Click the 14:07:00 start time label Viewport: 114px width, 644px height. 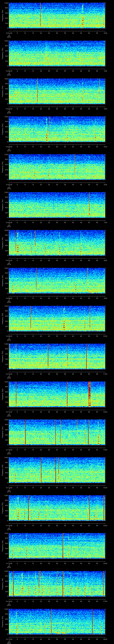(9, 260)
